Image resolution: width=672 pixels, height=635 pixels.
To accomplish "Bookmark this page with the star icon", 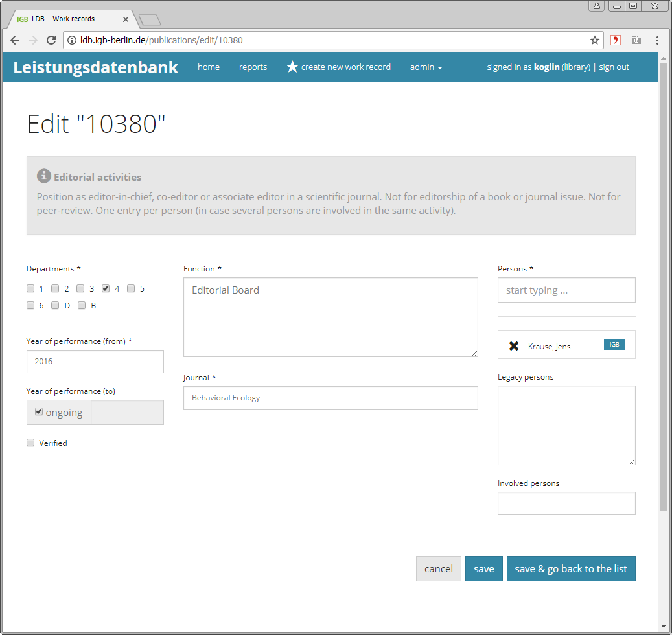I will click(x=594, y=40).
